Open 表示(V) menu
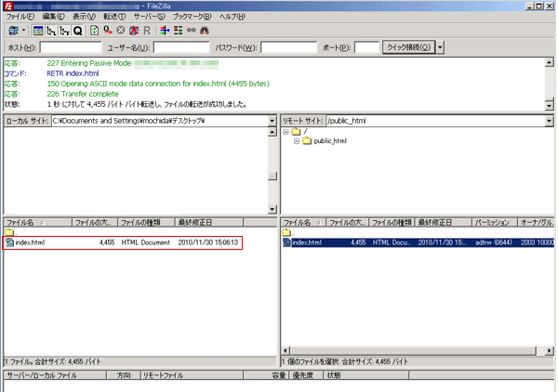The image size is (558, 392). click(85, 17)
